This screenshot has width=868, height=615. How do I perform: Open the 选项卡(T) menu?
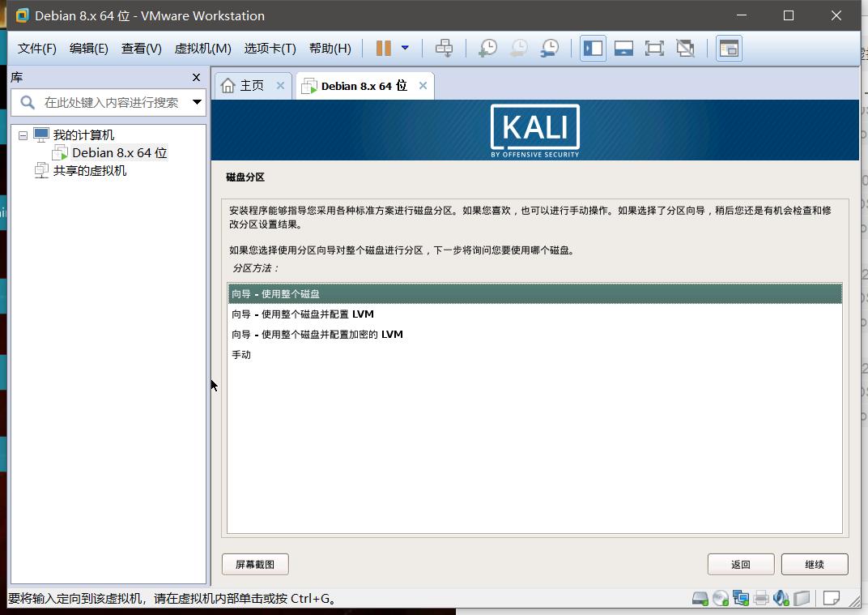click(x=270, y=48)
